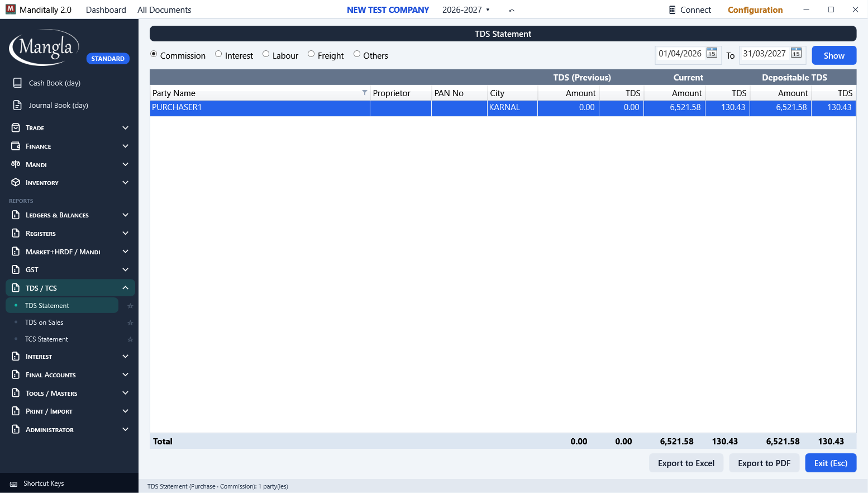Click the Exit (Esc) button
Screen dimensions: 868x493
pos(831,463)
